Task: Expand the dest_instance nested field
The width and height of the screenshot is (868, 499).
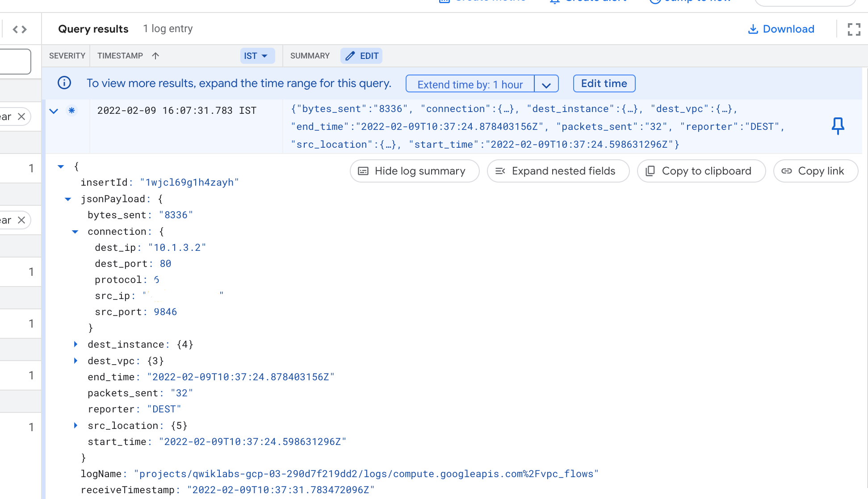Action: (75, 344)
